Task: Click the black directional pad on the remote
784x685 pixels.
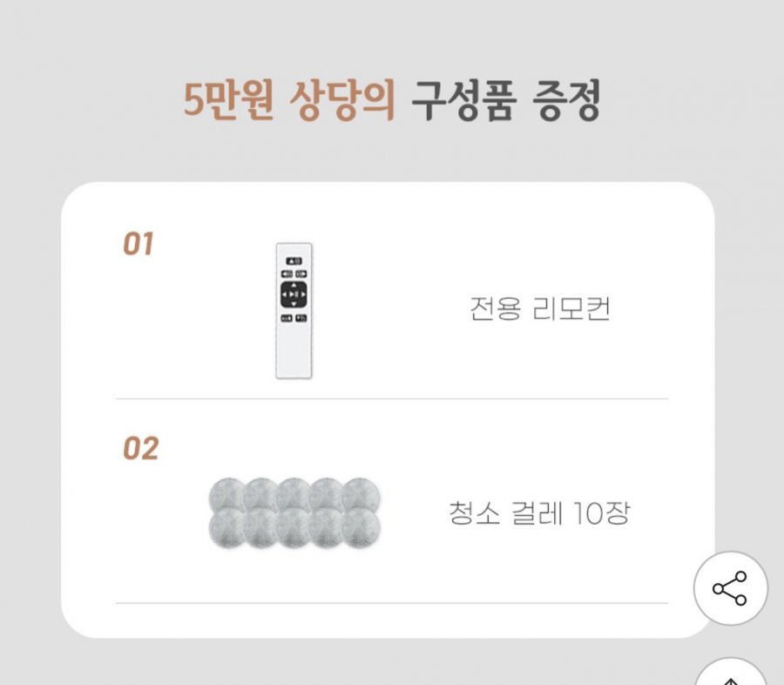Action: click(294, 295)
